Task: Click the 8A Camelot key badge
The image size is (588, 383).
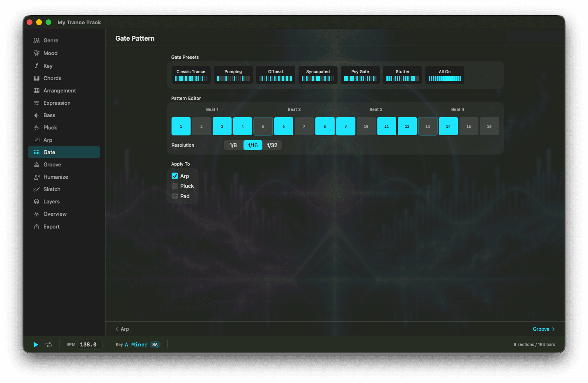Action: 155,345
